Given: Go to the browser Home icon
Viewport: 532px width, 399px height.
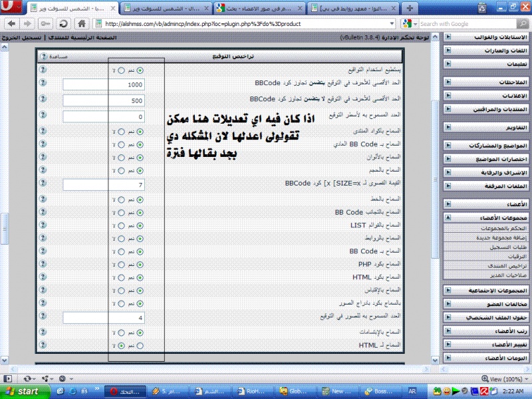Looking at the screenshot, I should pos(80,23).
